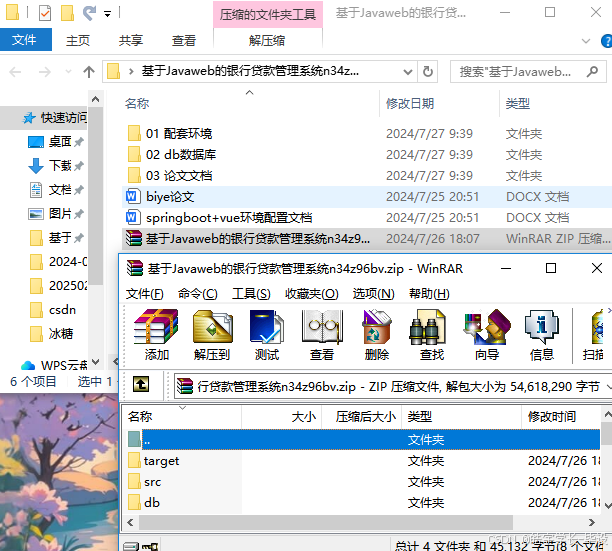The height and width of the screenshot is (551, 612).
Task: Sort Explorer by 修改日期 column
Action: point(410,103)
